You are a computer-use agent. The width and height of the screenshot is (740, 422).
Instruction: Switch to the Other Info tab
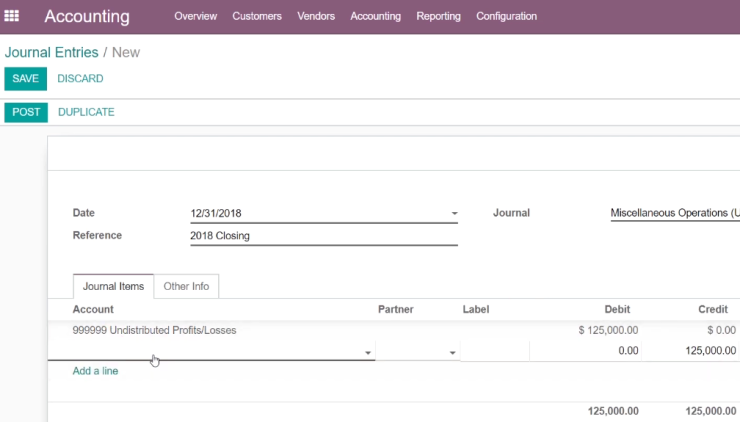click(x=186, y=286)
